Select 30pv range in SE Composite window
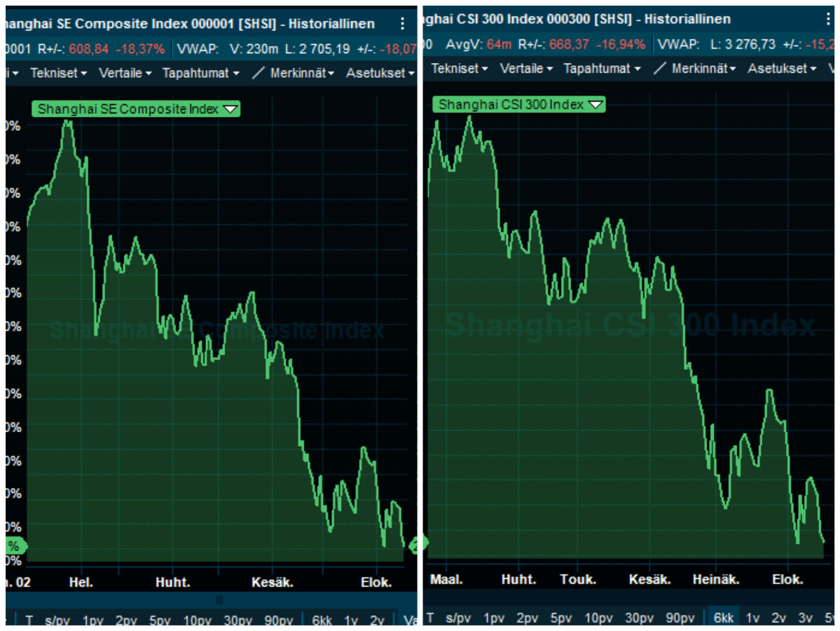 tap(238, 620)
